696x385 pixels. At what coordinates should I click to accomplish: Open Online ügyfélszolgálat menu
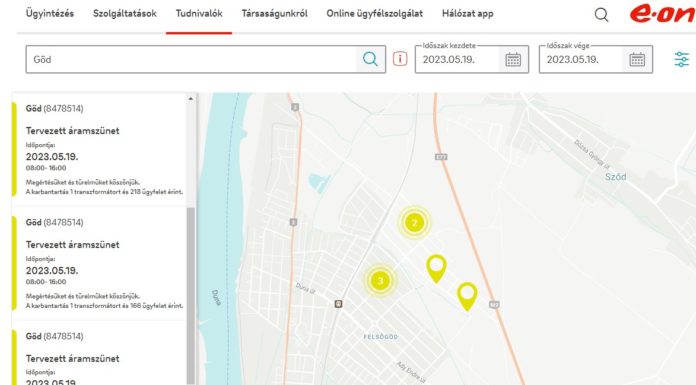[x=375, y=14]
